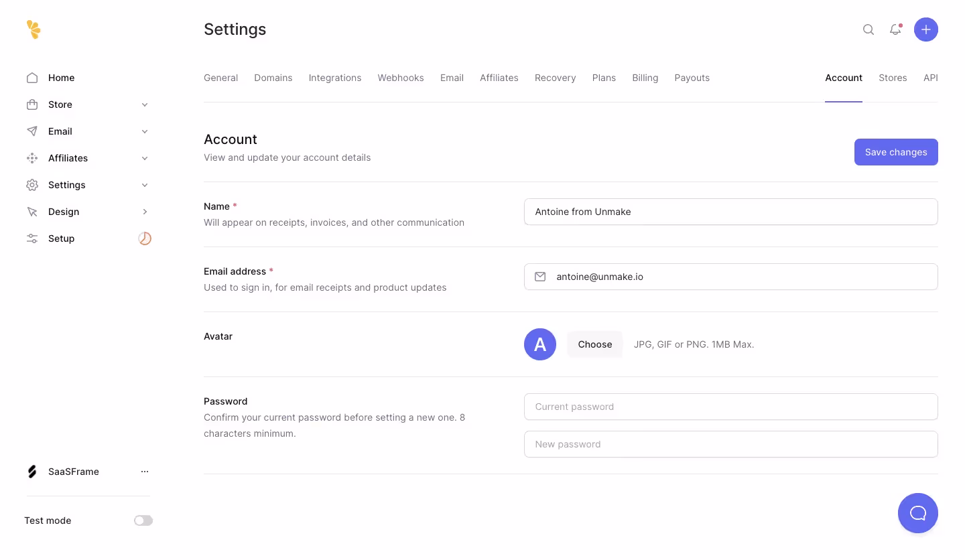
Task: Enable Test mode
Action: tap(143, 520)
